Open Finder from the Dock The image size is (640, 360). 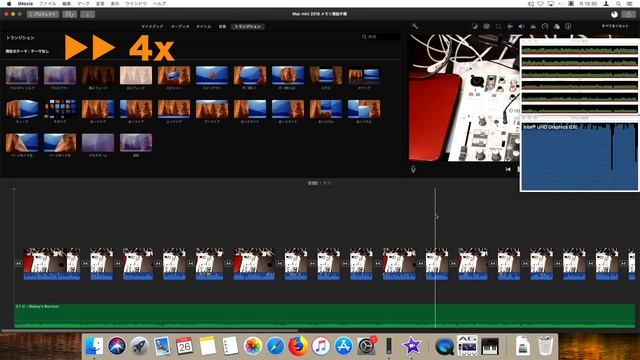[94, 346]
